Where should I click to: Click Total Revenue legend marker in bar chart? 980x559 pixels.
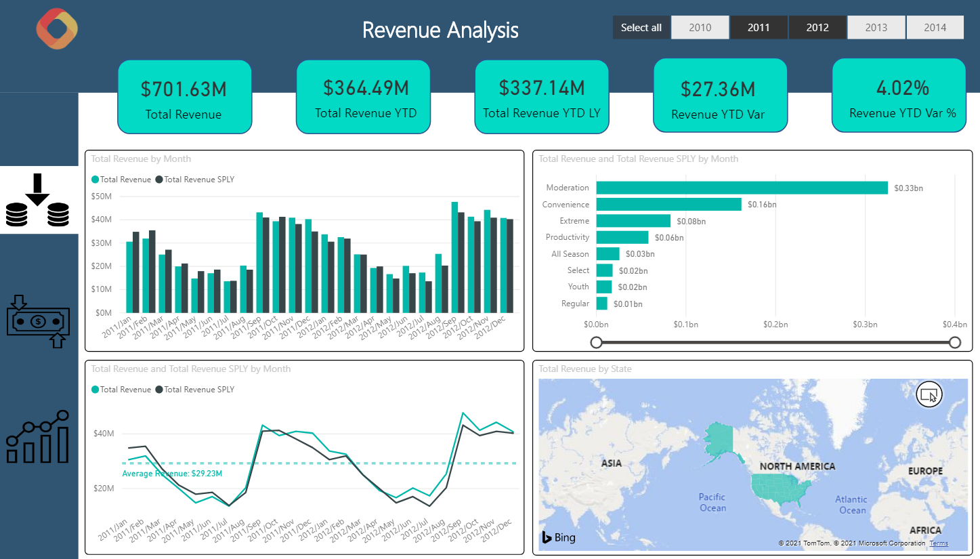pos(95,180)
